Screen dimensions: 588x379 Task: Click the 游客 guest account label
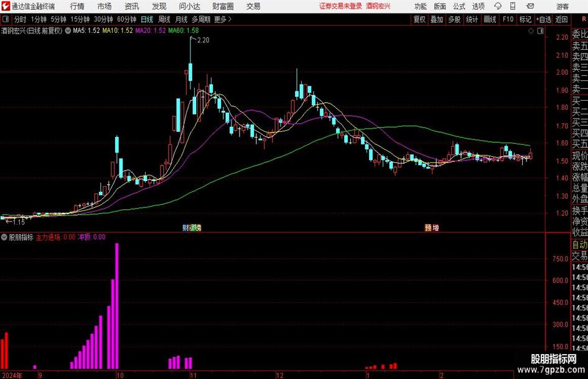(562, 6)
